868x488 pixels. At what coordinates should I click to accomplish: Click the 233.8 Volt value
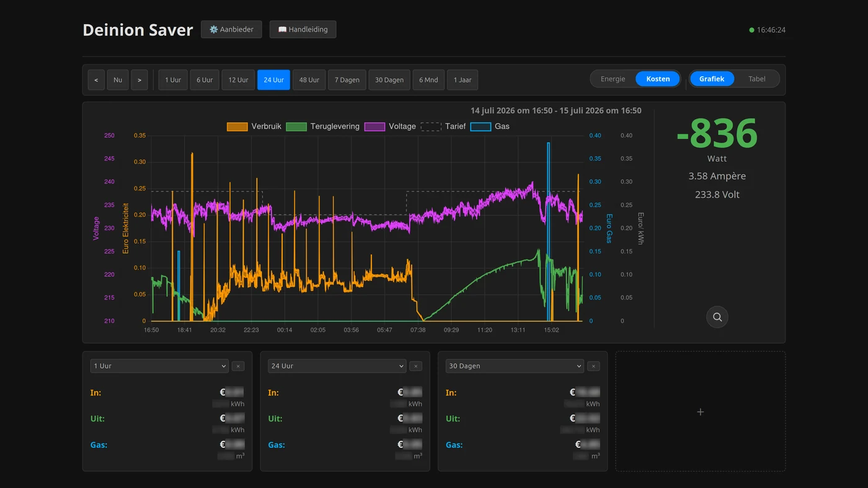(717, 195)
